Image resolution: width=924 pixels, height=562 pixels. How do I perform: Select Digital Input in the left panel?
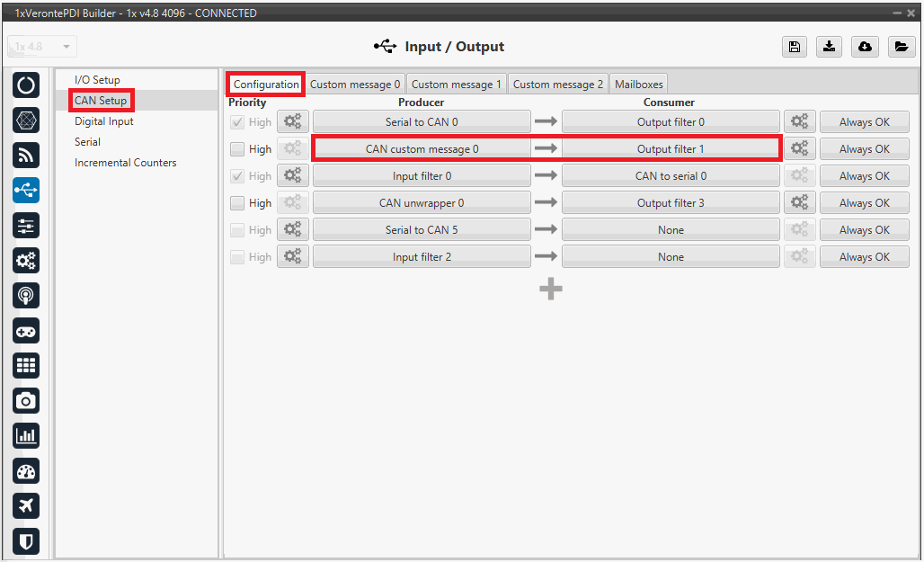(x=104, y=121)
